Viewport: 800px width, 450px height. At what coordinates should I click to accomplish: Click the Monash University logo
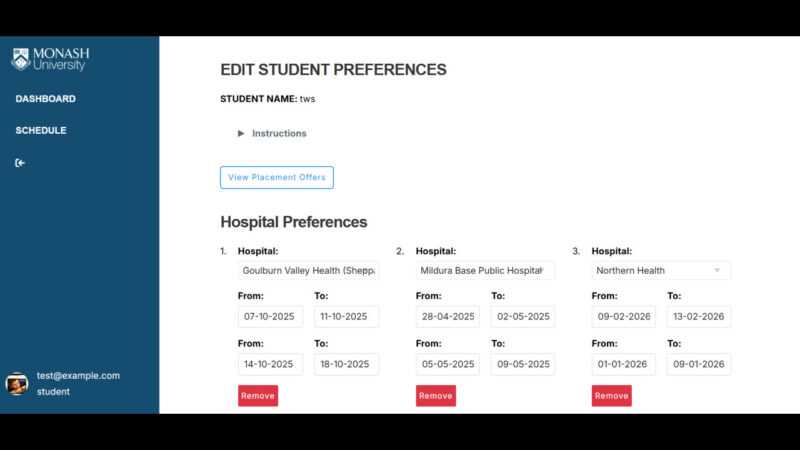(49, 59)
